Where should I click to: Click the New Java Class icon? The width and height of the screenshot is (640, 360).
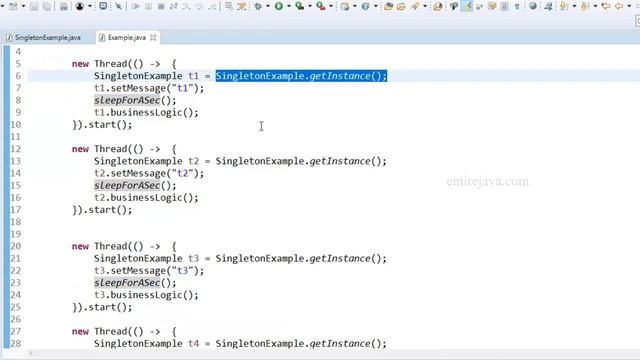(365, 6)
